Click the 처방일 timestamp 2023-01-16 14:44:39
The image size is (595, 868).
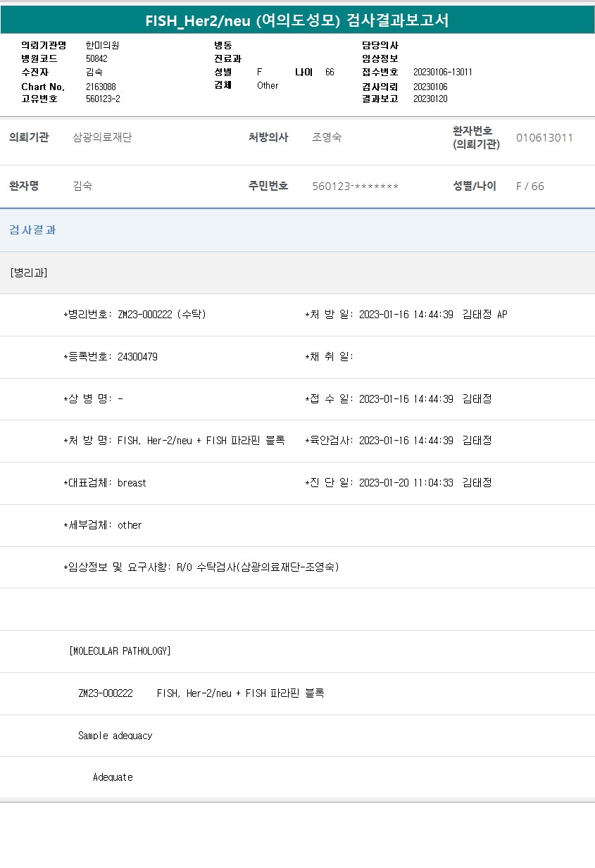click(406, 315)
